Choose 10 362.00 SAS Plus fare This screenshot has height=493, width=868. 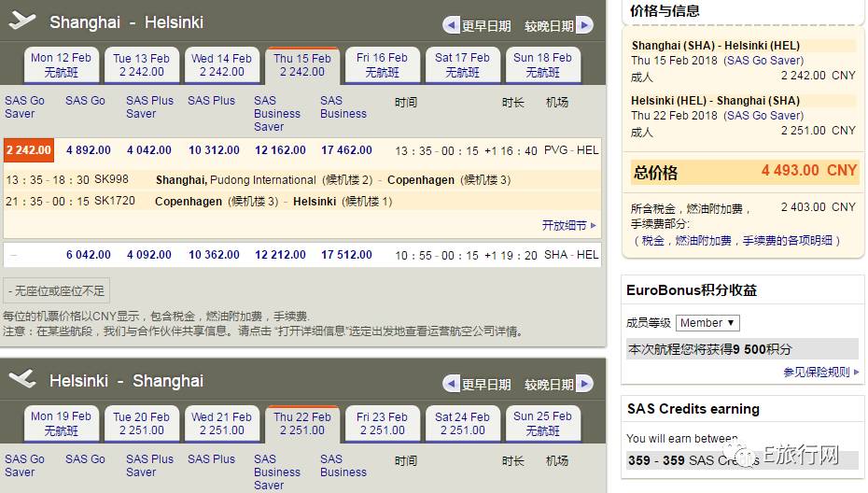[215, 255]
